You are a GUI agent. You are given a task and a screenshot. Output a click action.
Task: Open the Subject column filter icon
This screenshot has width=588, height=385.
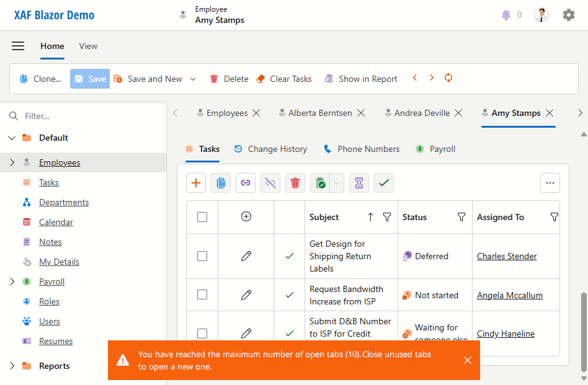(387, 217)
